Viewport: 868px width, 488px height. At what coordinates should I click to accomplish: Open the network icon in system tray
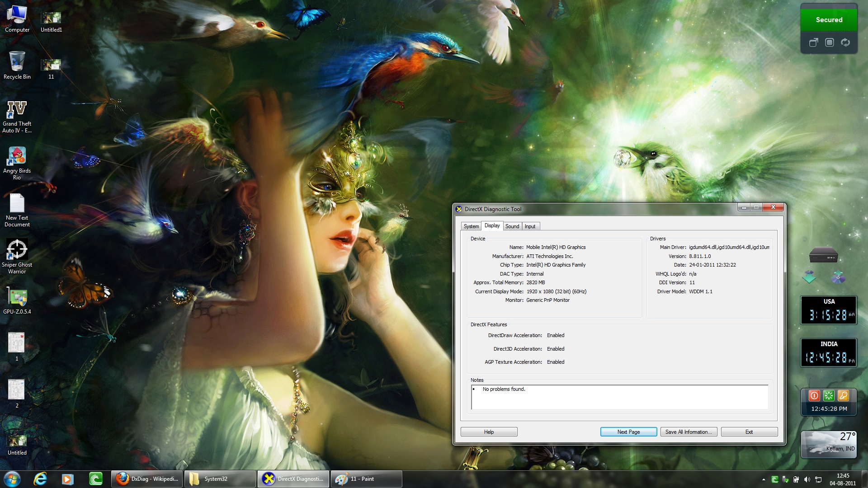pos(818,479)
